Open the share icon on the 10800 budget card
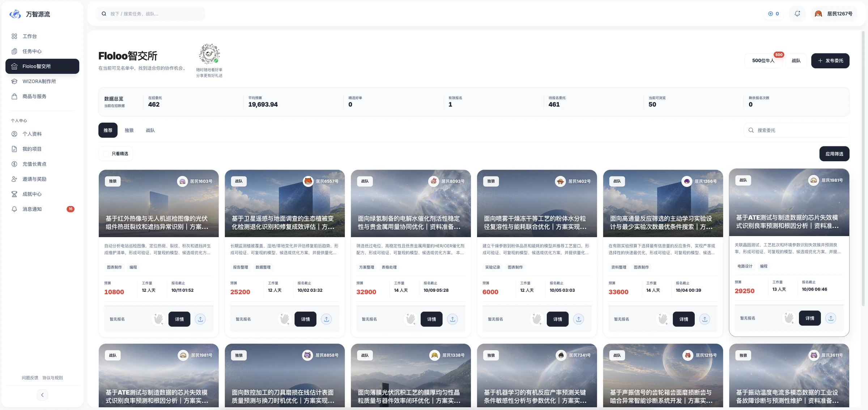Screen dimensions: 868x410 coord(200,319)
